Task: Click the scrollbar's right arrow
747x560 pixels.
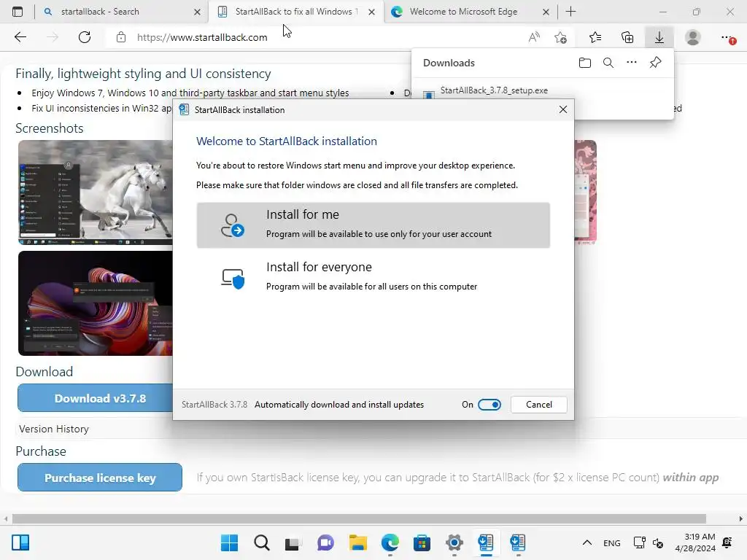Action: [x=741, y=518]
